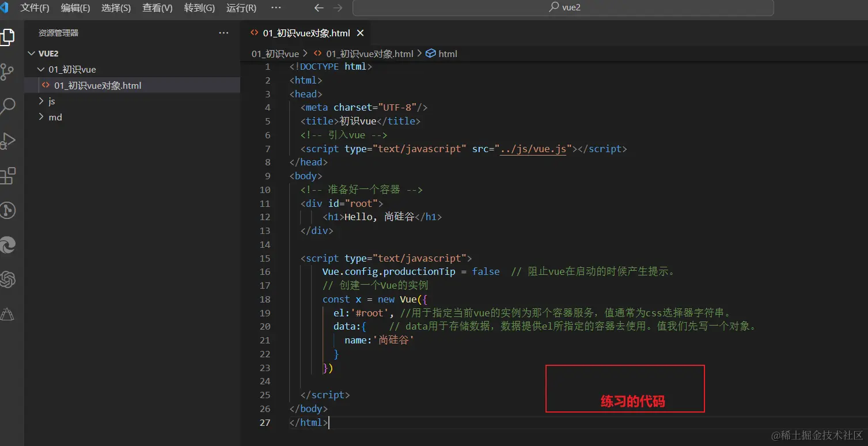Screen dimensions: 868x446
Task: Click the 01_初识vue对象.html file breadcrumb
Action: point(370,54)
